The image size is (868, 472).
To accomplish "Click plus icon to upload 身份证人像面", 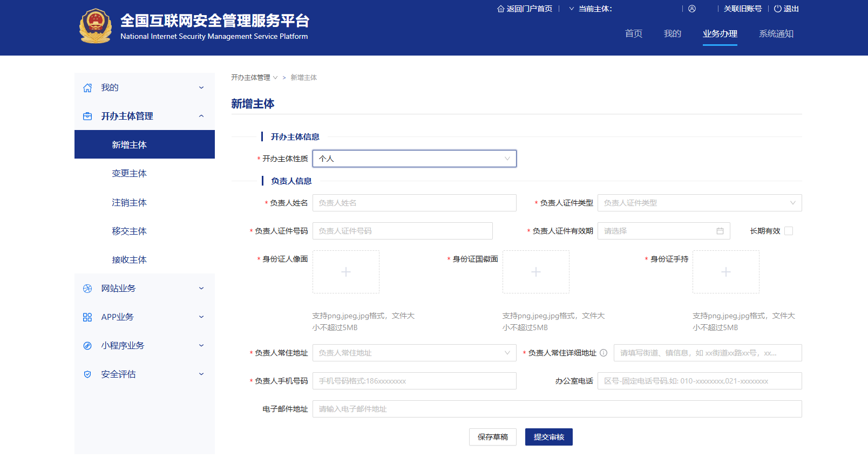I will (345, 272).
